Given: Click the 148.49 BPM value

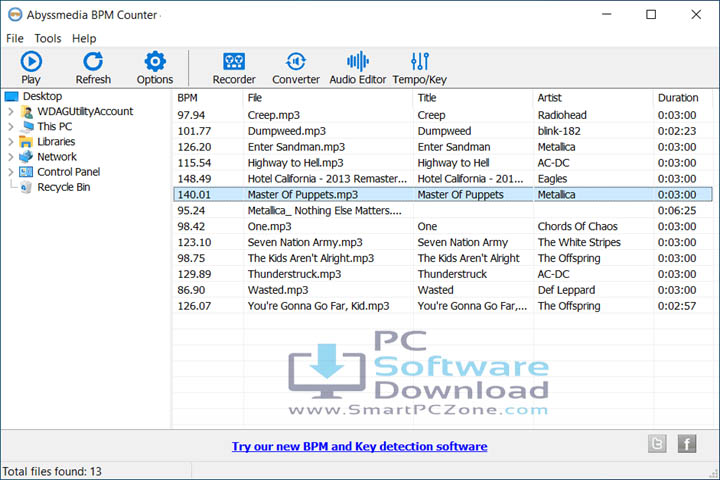Looking at the screenshot, I should click(x=194, y=179).
